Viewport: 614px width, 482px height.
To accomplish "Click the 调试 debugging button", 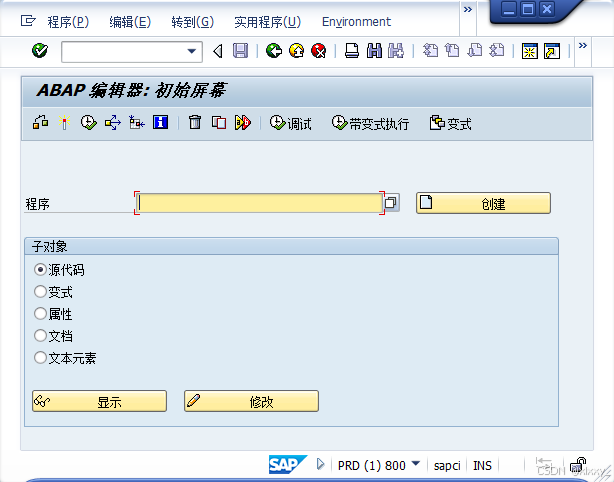I will [x=291, y=123].
